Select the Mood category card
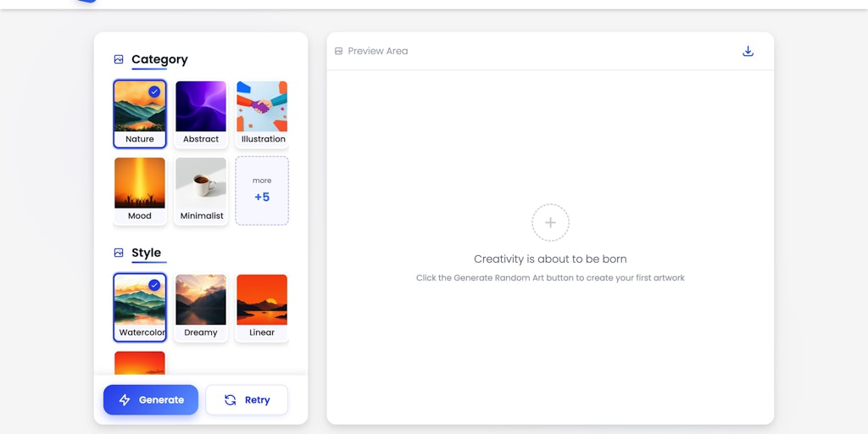The width and height of the screenshot is (868, 434). [140, 191]
